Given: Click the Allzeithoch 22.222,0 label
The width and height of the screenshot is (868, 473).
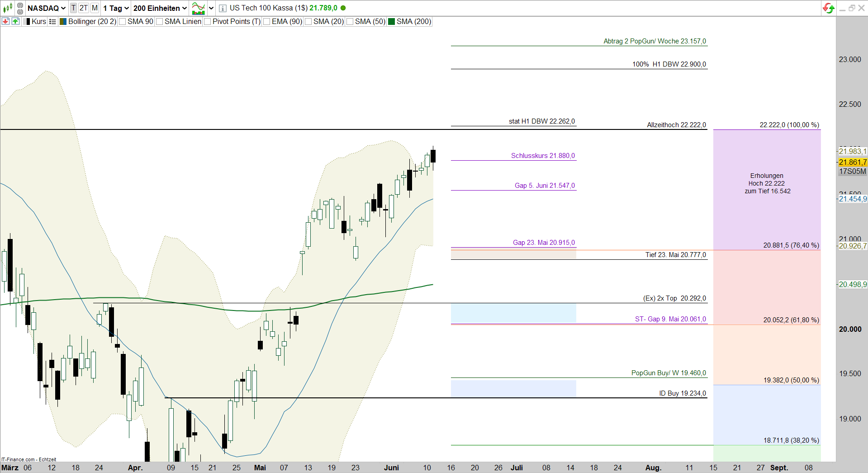Looking at the screenshot, I should coord(676,125).
